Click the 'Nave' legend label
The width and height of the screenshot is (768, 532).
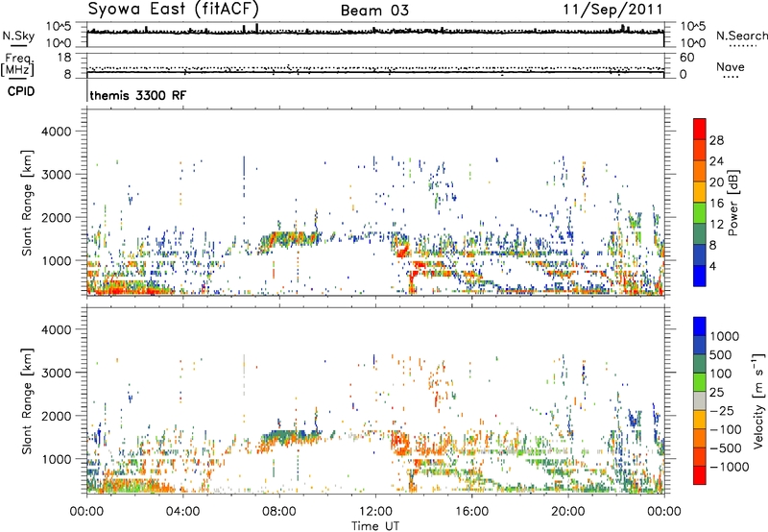(x=731, y=66)
